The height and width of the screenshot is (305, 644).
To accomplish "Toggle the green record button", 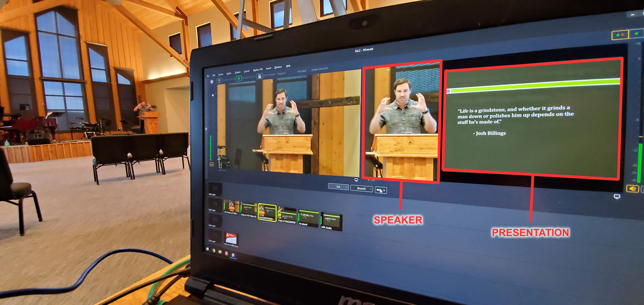I will point(238,78).
